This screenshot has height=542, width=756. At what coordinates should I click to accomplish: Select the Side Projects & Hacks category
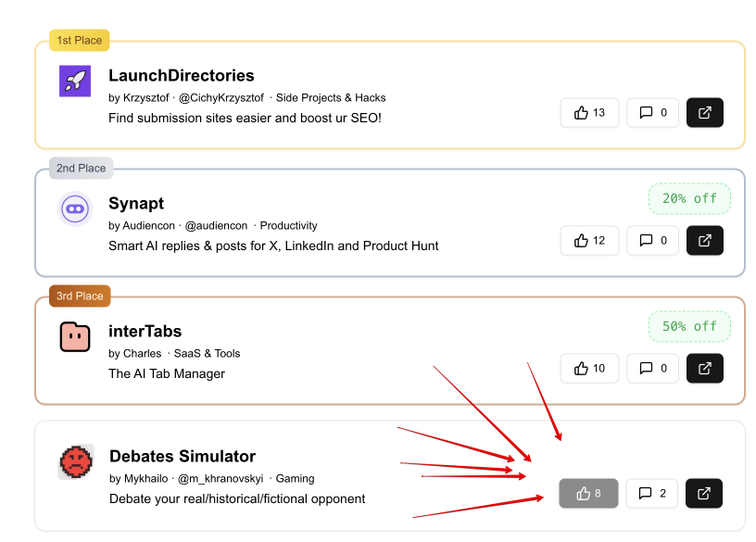coord(331,98)
